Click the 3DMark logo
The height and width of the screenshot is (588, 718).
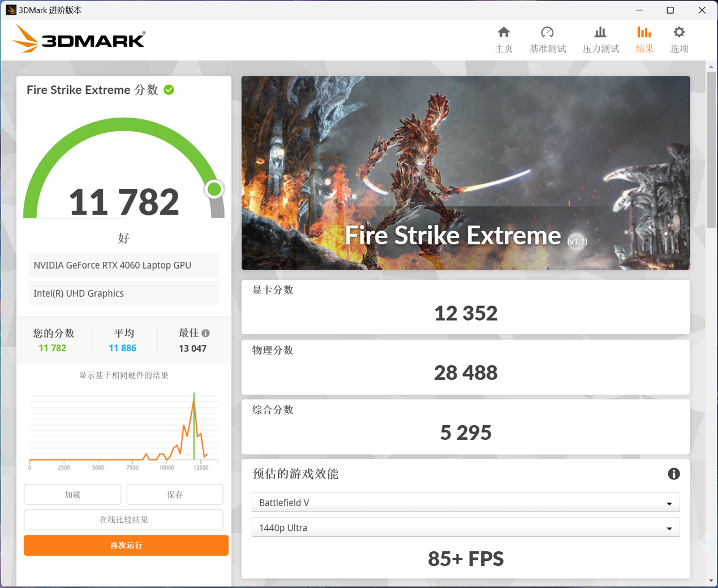coord(79,40)
